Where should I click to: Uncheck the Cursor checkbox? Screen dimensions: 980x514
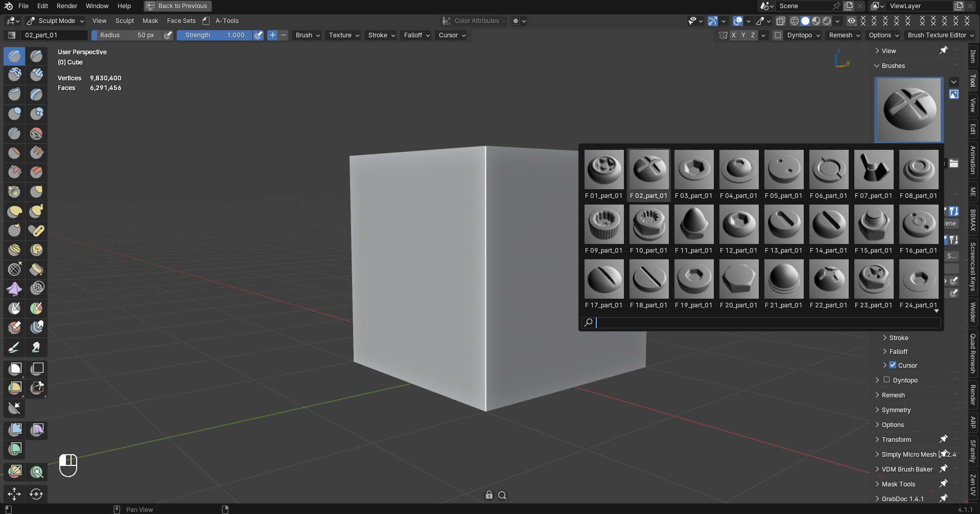tap(893, 365)
